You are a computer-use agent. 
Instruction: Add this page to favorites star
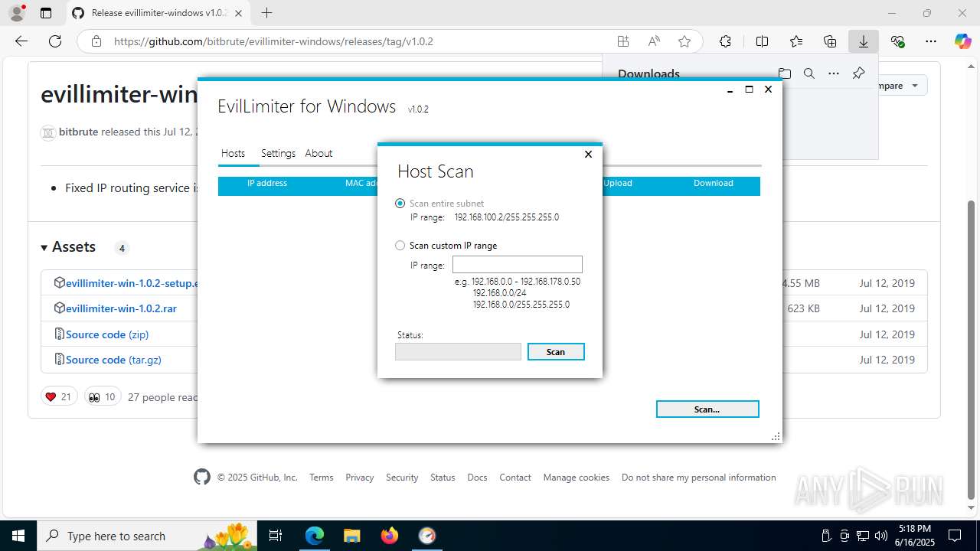point(684,41)
